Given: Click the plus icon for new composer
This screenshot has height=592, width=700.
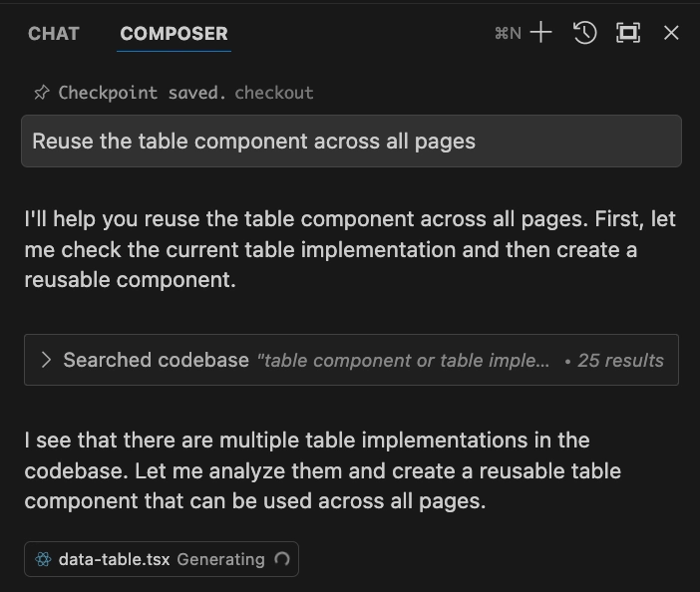Looking at the screenshot, I should 541,33.
